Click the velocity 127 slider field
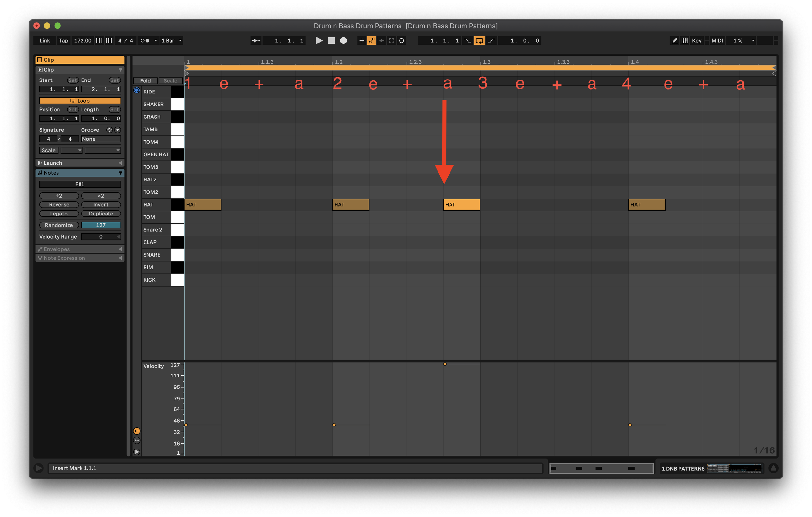 point(101,225)
